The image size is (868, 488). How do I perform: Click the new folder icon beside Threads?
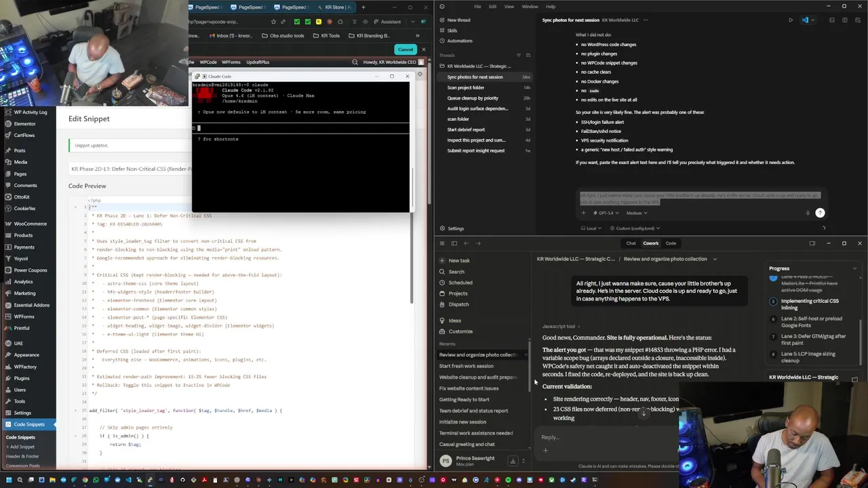(x=528, y=55)
